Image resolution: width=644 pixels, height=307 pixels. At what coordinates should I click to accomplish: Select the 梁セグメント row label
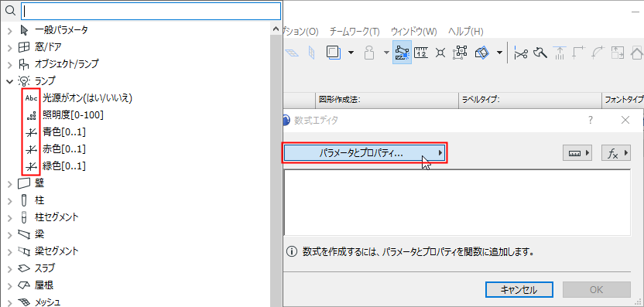click(x=57, y=251)
